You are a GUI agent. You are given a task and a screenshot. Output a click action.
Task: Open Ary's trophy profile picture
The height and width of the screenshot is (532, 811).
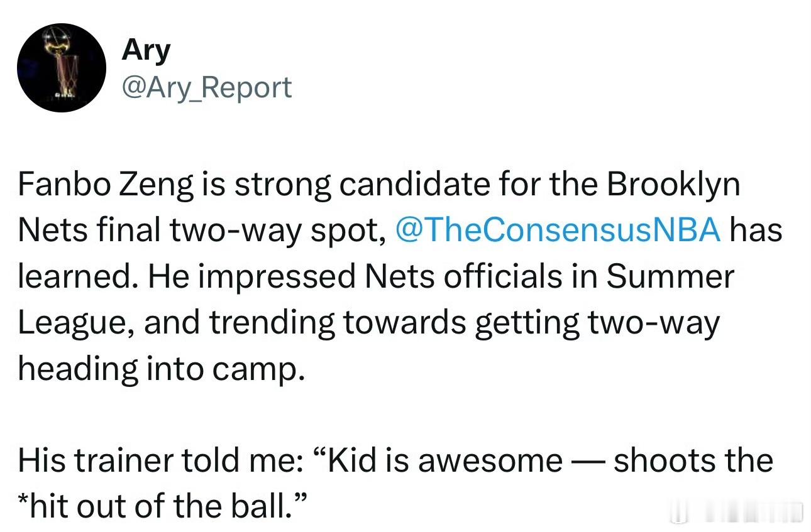tap(61, 68)
